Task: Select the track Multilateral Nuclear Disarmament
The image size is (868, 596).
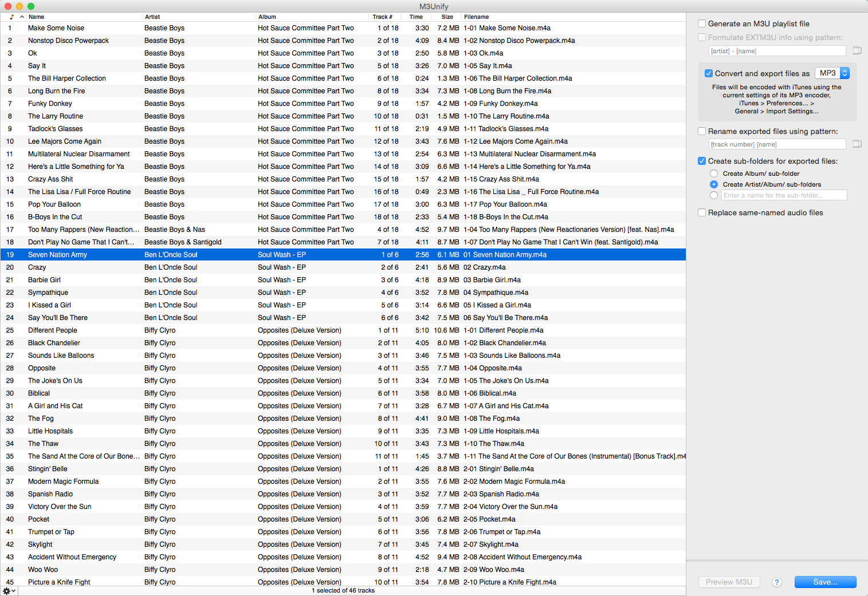Action: pyautogui.click(x=343, y=154)
